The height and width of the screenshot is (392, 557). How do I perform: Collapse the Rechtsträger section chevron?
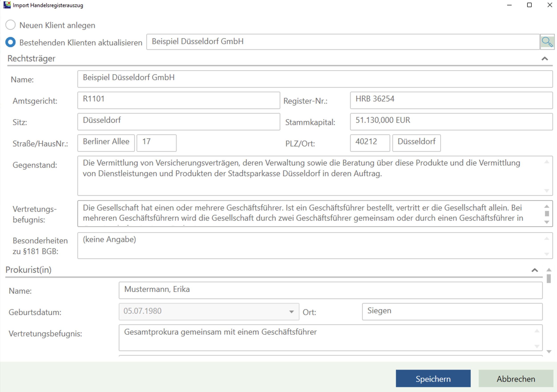[x=545, y=59]
